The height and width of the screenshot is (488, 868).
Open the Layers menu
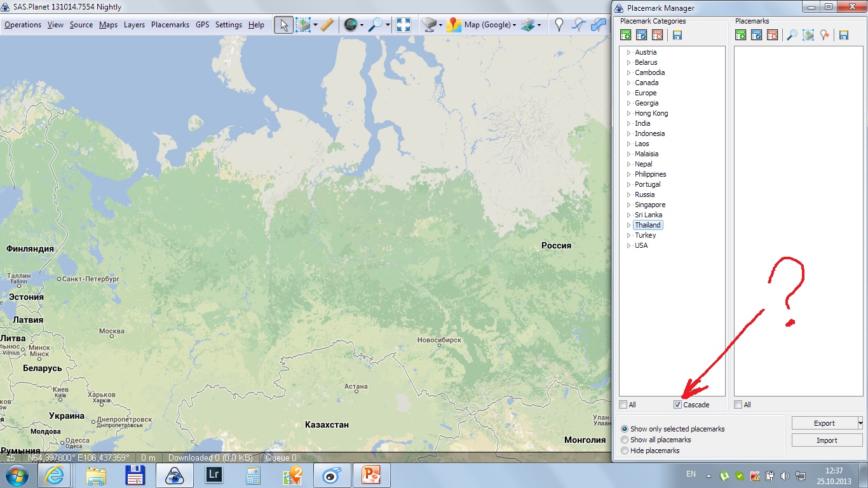coord(134,25)
